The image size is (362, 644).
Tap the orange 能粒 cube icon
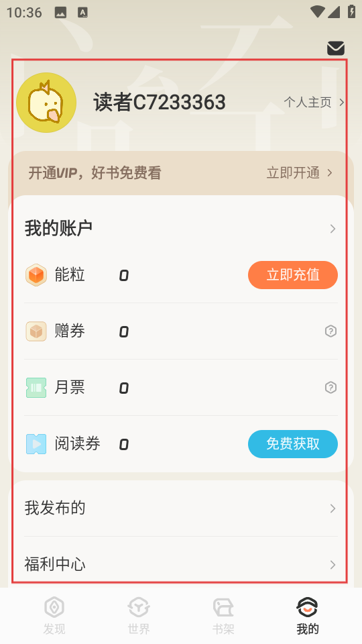(x=36, y=275)
